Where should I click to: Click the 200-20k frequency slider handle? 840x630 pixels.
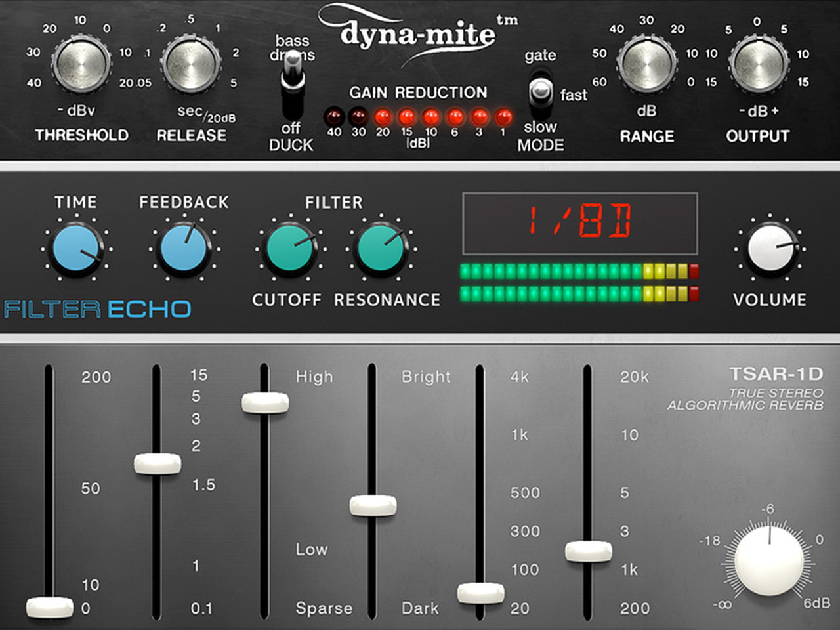coord(588,551)
